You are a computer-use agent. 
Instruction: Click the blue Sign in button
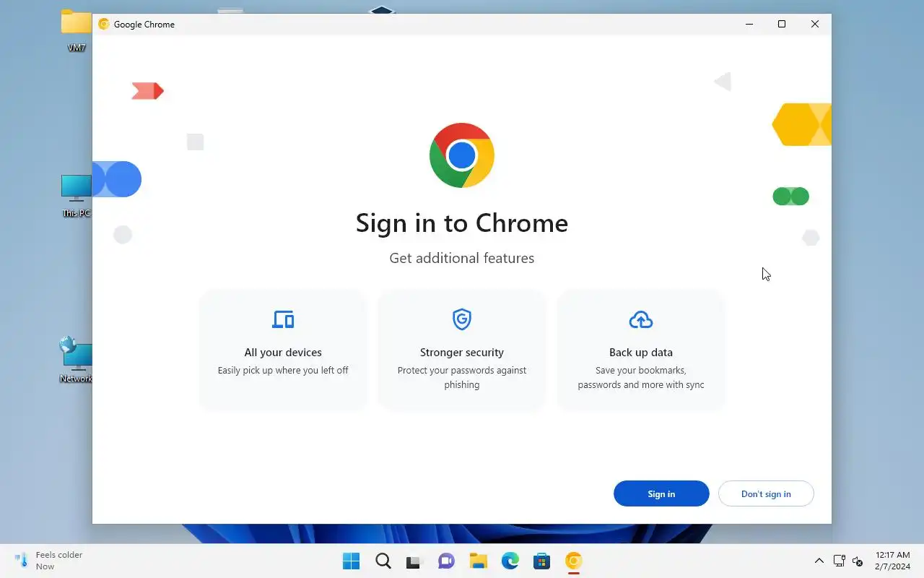pos(661,493)
